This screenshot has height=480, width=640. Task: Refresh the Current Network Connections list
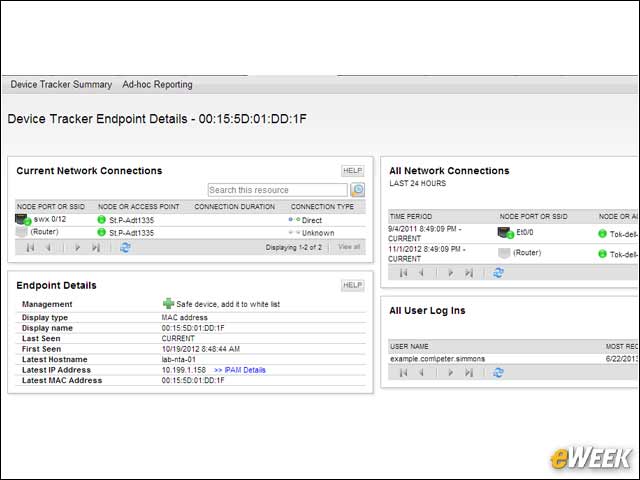click(x=125, y=247)
